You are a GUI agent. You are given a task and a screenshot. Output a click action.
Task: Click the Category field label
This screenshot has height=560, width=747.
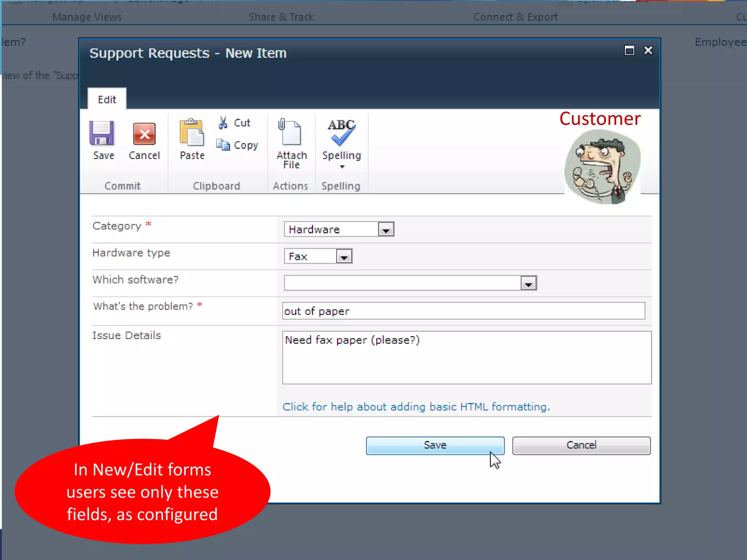(117, 226)
